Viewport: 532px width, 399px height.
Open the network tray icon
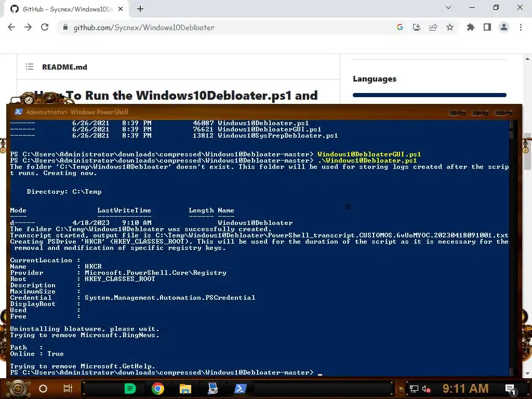pos(414,389)
